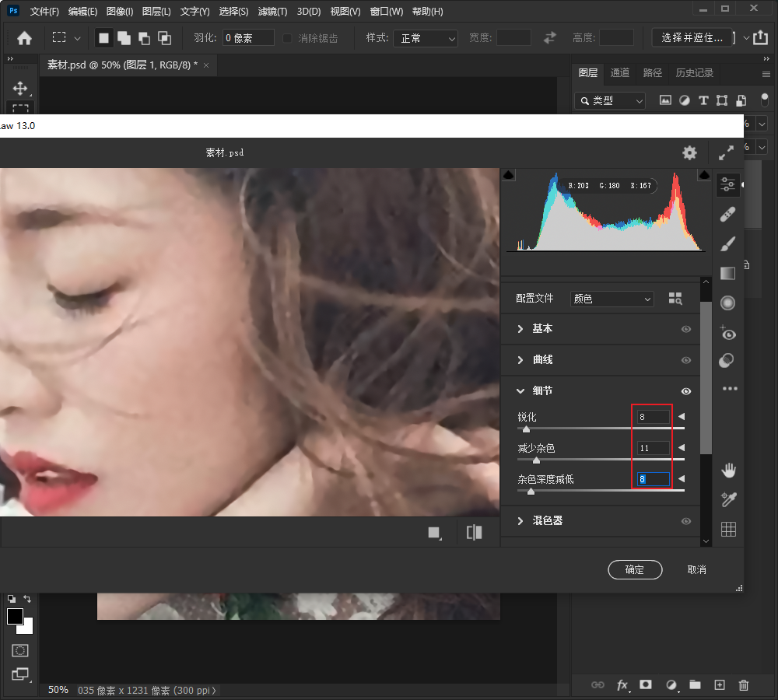
Task: Click the 减少杂色 slider handle
Action: 536,460
